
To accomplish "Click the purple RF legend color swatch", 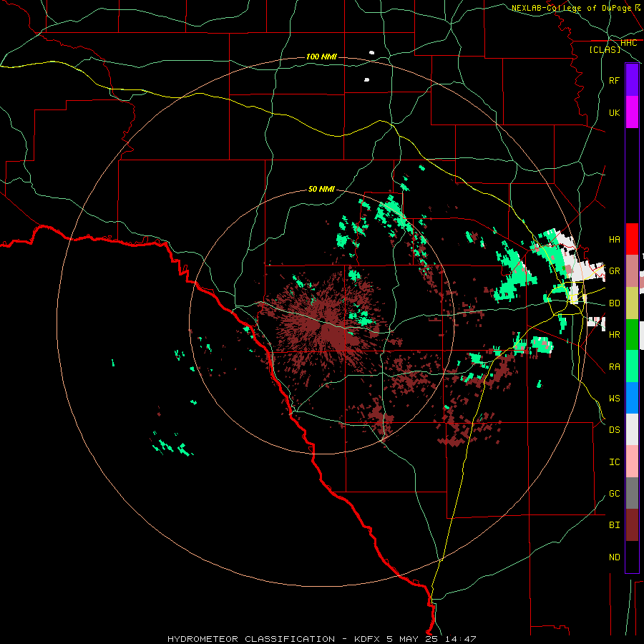I will 632,80.
